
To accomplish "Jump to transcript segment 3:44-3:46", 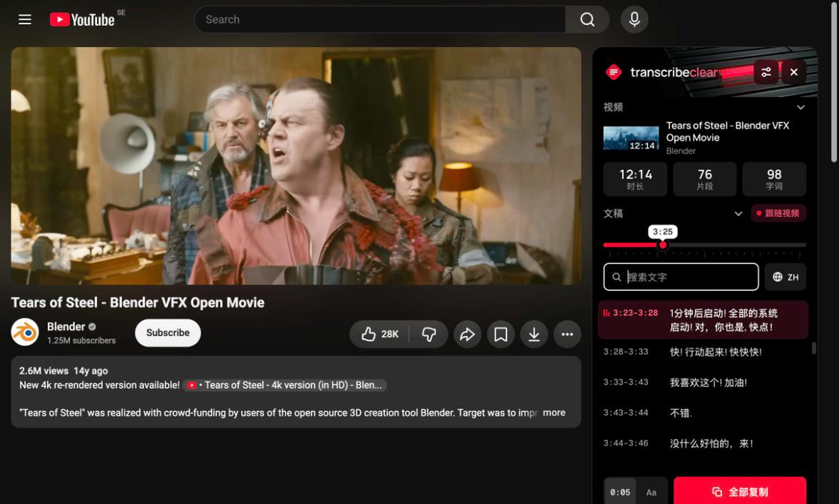I will pyautogui.click(x=703, y=444).
